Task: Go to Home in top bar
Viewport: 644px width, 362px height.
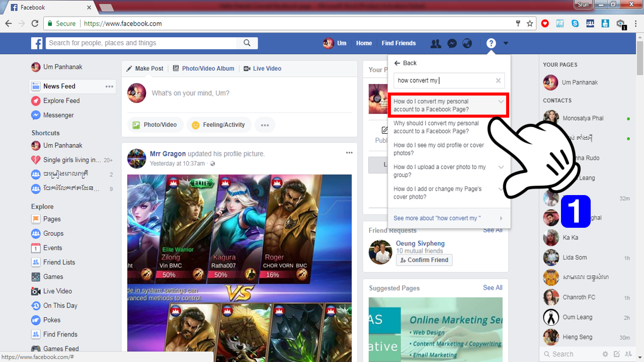Action: tap(364, 43)
